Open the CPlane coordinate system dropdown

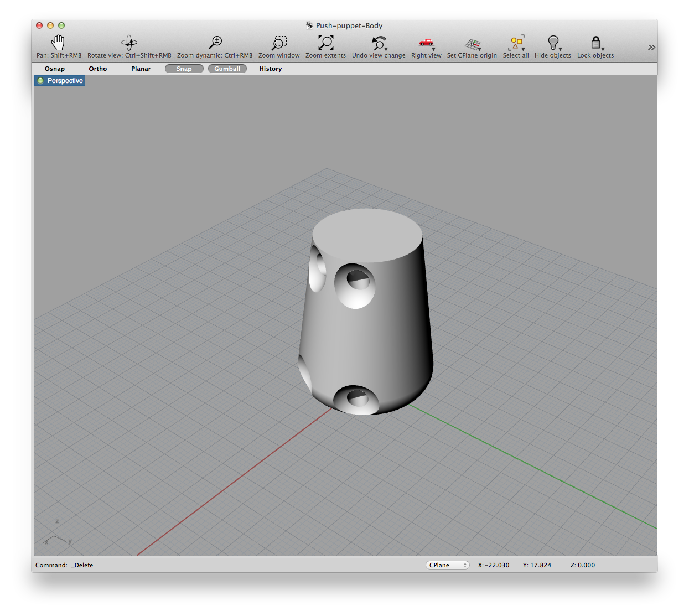pyautogui.click(x=447, y=565)
